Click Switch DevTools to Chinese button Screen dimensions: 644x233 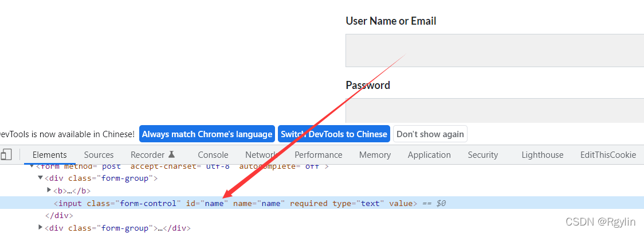tap(334, 134)
